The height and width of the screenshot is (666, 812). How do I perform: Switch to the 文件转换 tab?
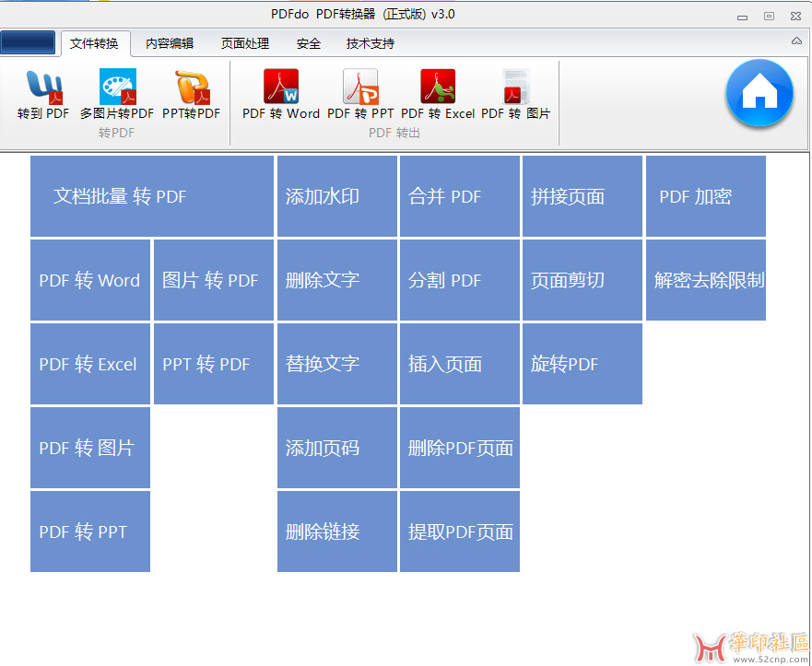click(95, 43)
